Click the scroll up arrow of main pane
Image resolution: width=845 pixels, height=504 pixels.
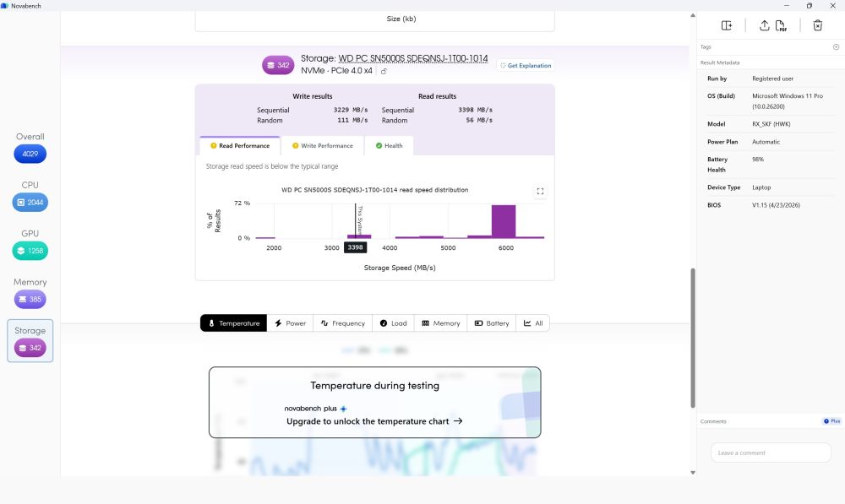tap(693, 15)
